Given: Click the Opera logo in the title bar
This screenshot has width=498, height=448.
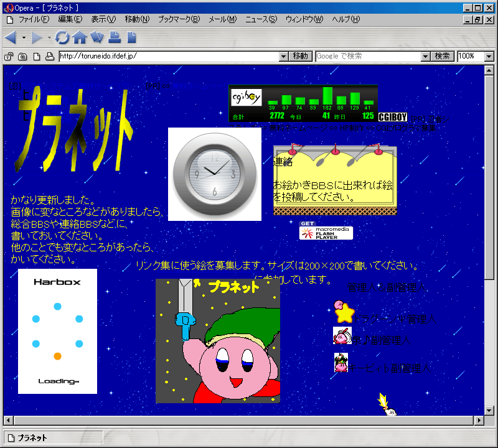Looking at the screenshot, I should click(8, 7).
